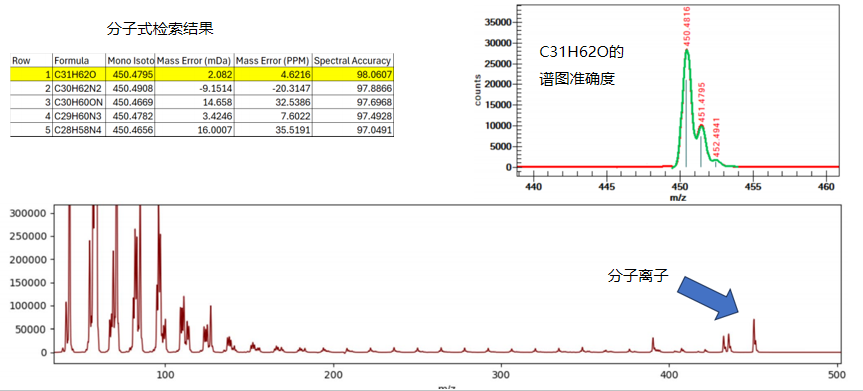Viewport: 863px width, 391px height.
Task: Click the -20.3147 PPM error cell
Action: (x=273, y=88)
